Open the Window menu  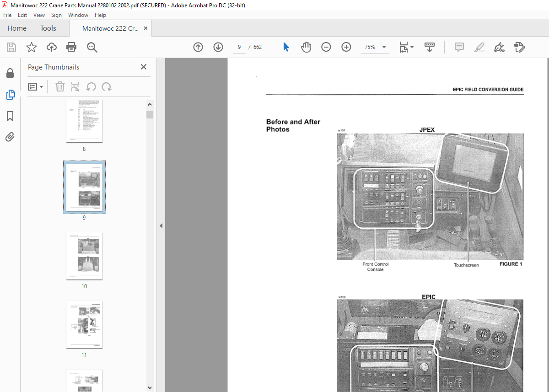[x=78, y=15]
